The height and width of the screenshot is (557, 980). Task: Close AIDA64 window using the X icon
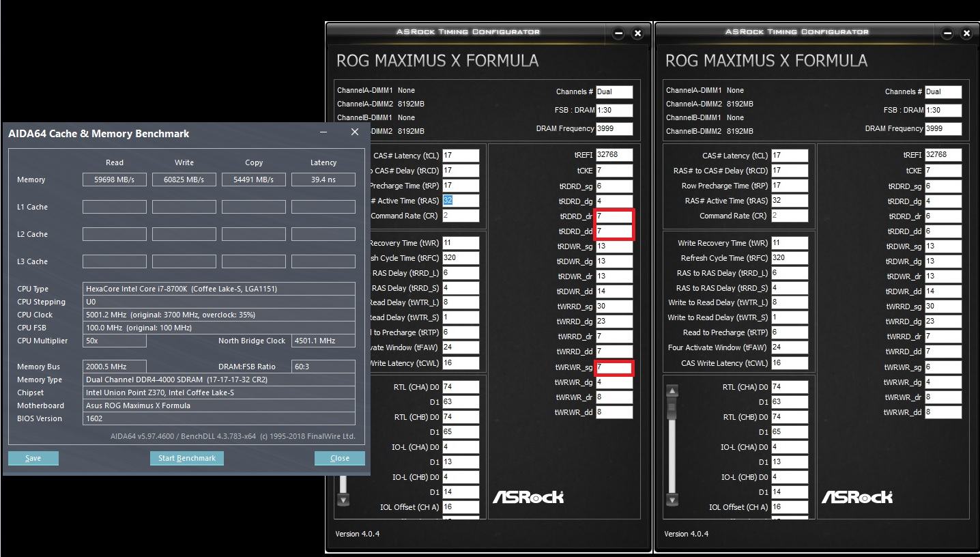click(x=355, y=132)
